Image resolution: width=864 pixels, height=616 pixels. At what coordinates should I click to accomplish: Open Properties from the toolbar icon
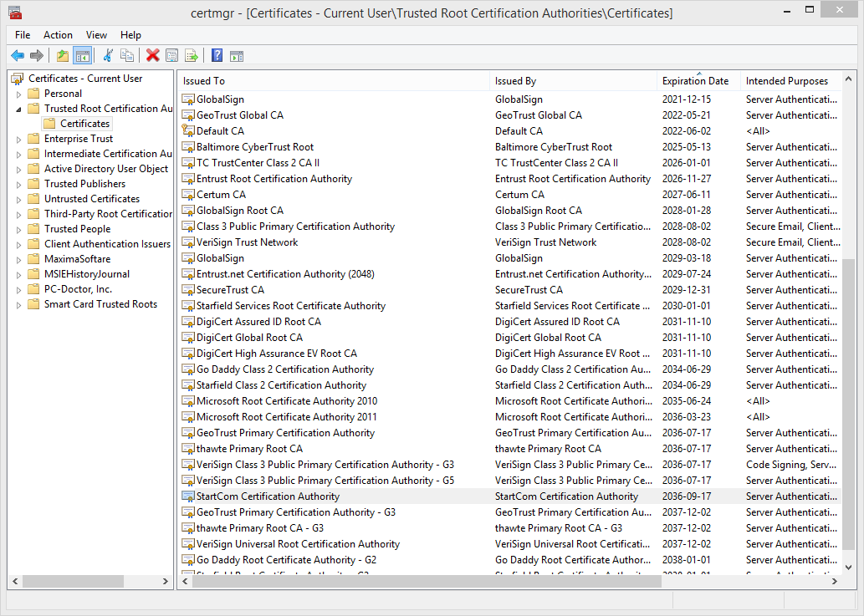(x=172, y=56)
